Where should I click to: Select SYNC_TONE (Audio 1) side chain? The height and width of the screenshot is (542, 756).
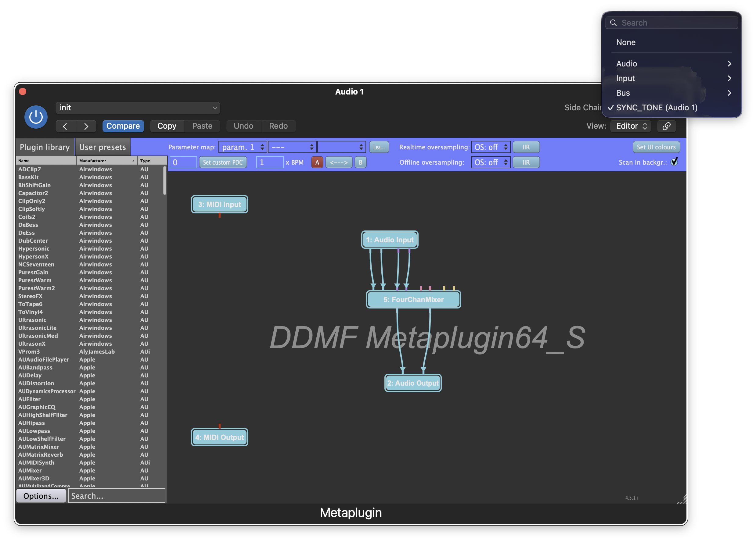(x=672, y=108)
